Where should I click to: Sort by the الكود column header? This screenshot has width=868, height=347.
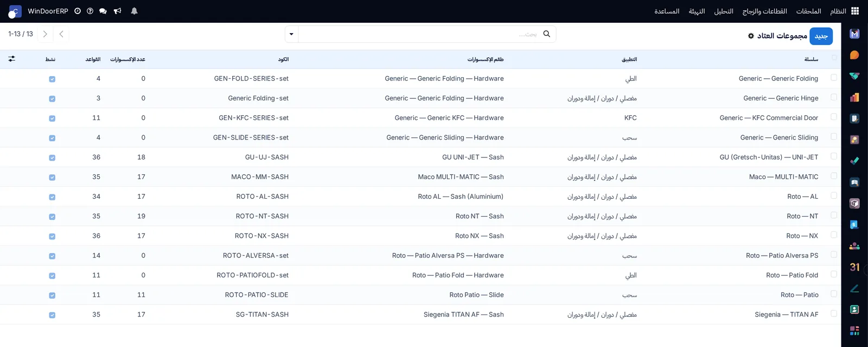283,59
